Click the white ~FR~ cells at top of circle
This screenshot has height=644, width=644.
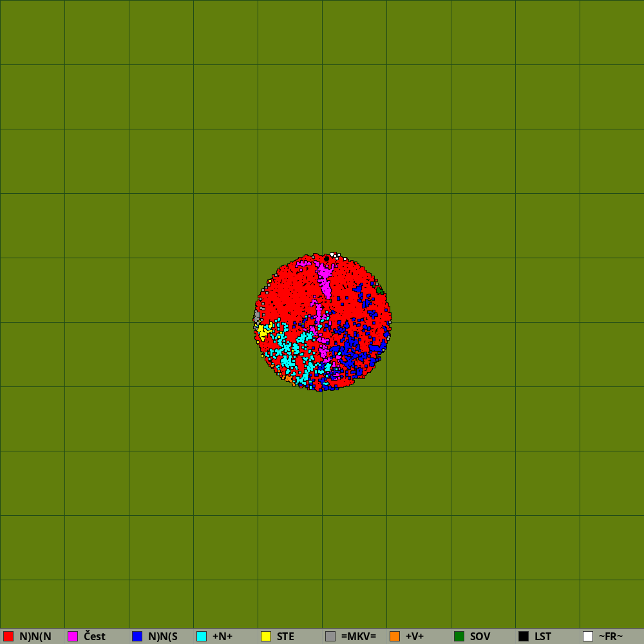(335, 256)
